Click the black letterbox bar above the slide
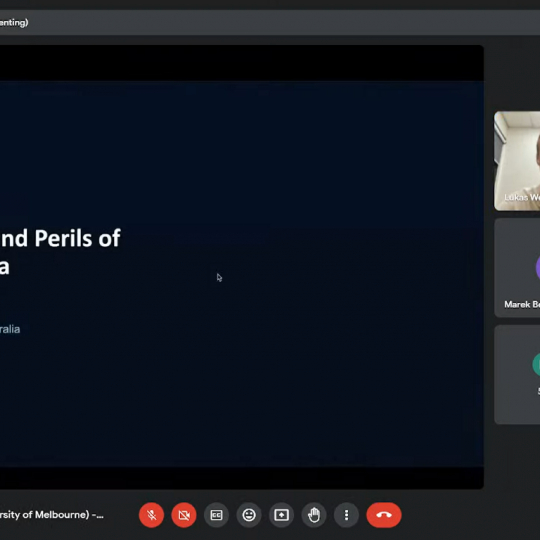Image resolution: width=540 pixels, height=540 pixels. pos(242,63)
